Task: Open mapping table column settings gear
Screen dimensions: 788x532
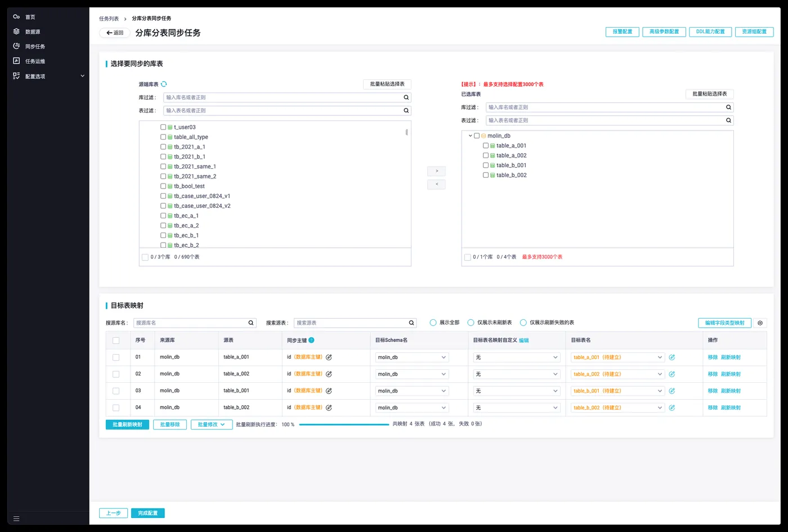Action: [x=760, y=323]
